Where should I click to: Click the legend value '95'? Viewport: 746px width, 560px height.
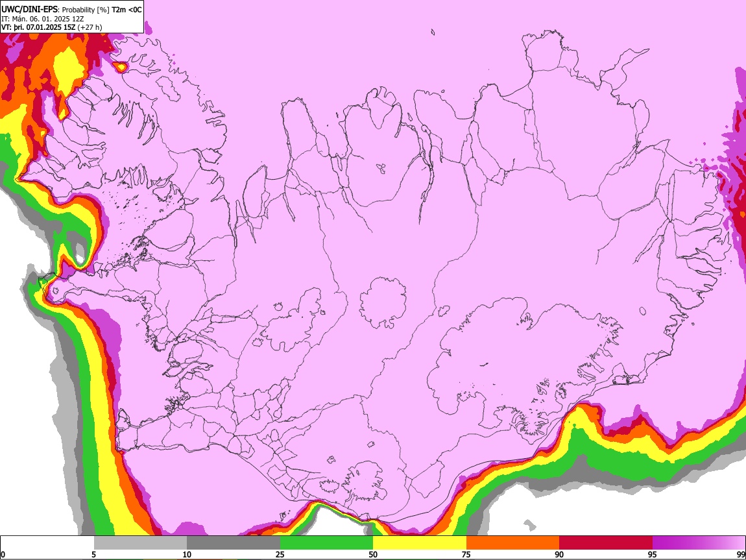(x=653, y=555)
